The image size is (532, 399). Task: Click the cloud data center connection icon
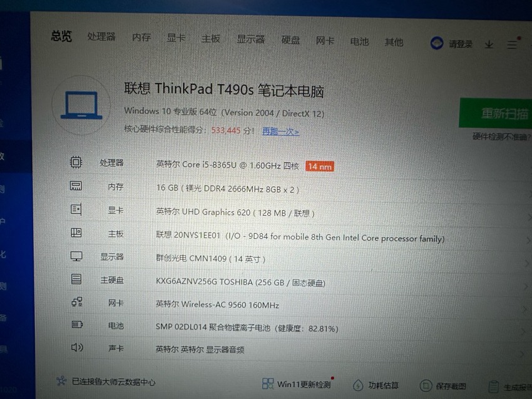tap(61, 381)
